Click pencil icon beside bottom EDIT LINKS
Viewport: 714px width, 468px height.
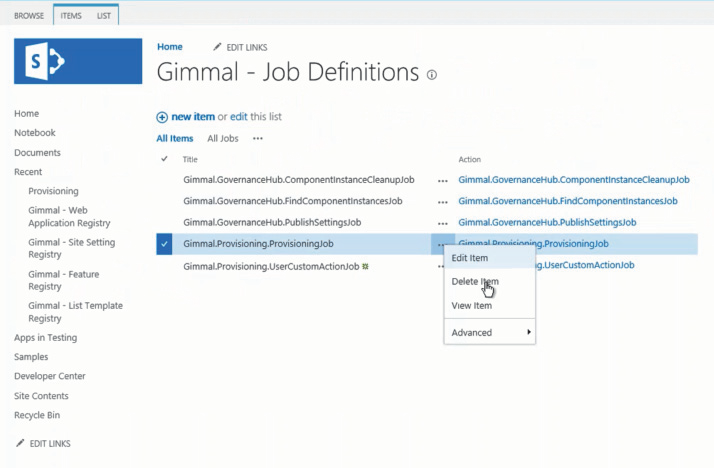[20, 443]
